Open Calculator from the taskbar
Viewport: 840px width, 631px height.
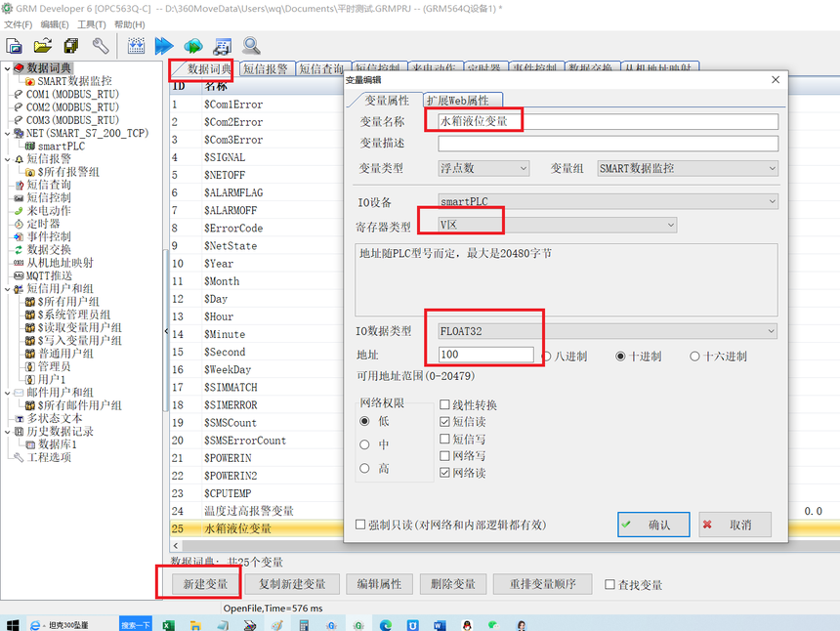pos(304,625)
